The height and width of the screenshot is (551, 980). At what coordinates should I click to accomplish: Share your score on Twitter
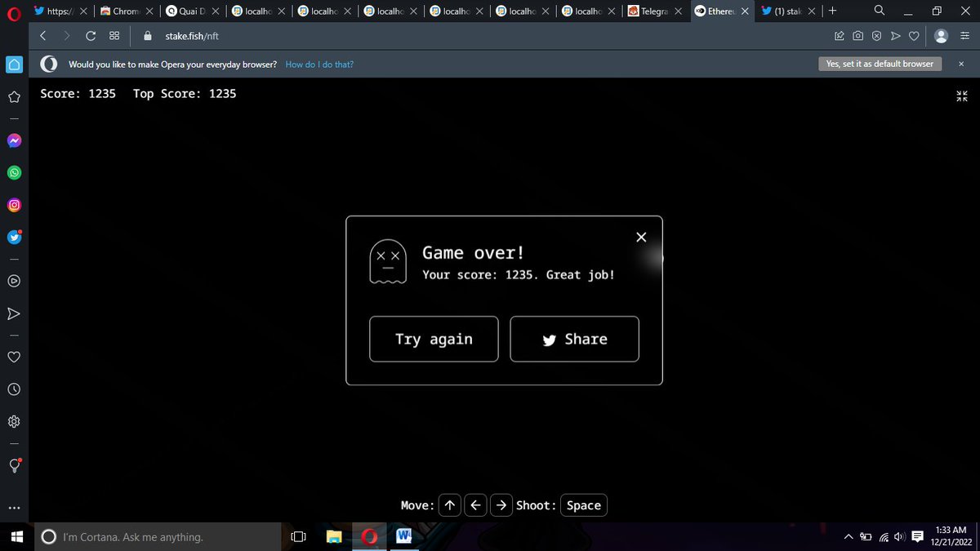tap(574, 339)
